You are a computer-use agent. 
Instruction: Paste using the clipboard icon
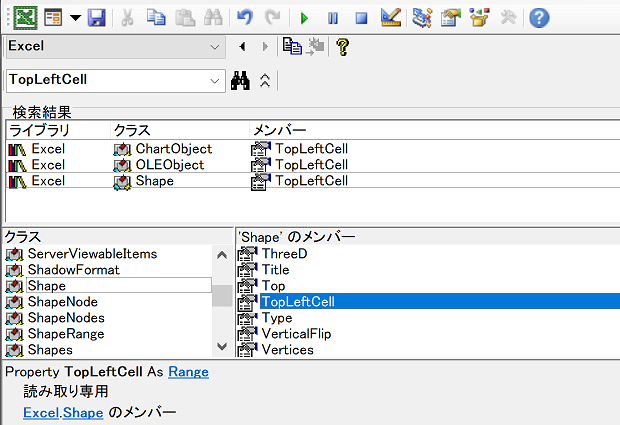click(185, 18)
